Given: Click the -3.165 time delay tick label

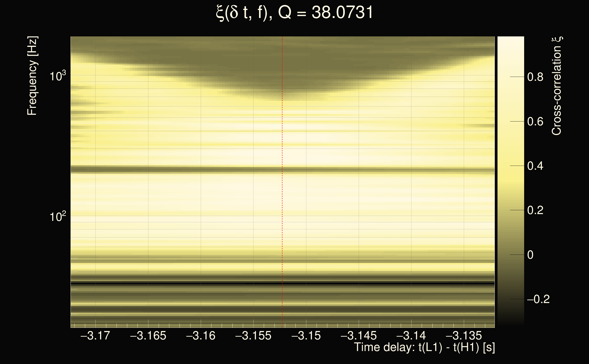Looking at the screenshot, I should click(148, 336).
